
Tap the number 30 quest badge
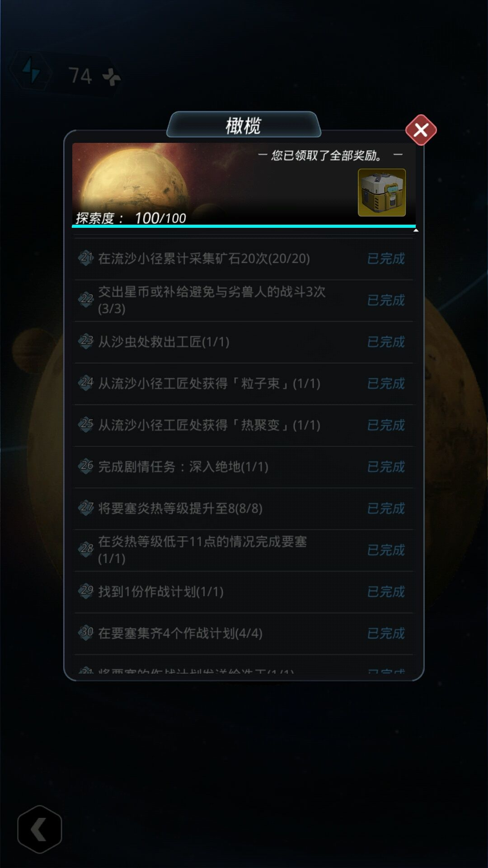tap(86, 632)
